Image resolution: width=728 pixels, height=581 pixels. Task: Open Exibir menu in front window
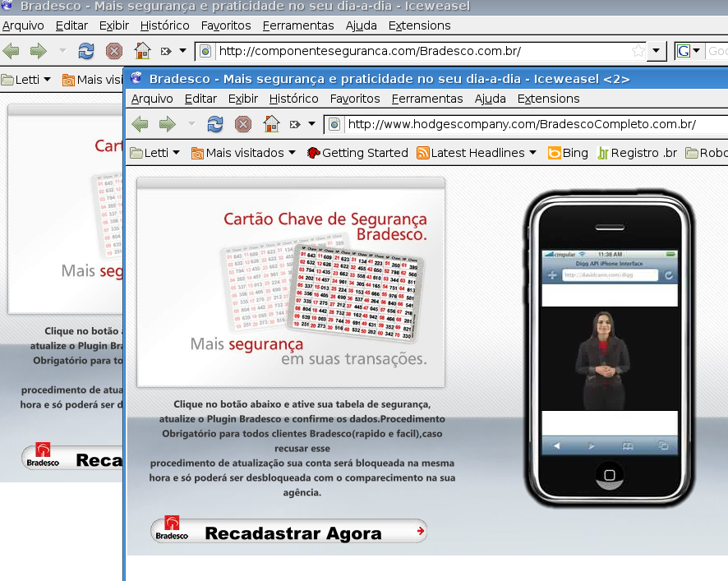[x=243, y=99]
